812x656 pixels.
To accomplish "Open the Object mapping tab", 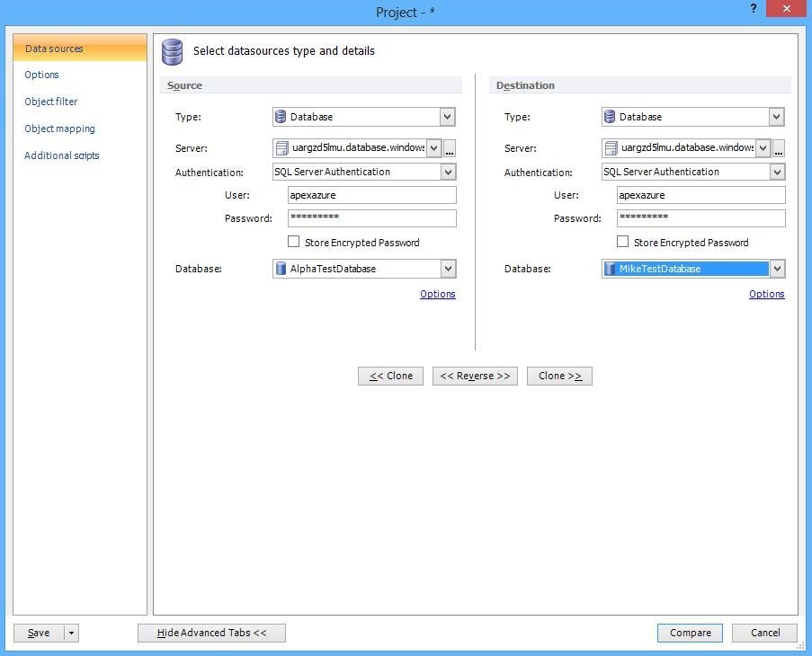I will click(59, 129).
